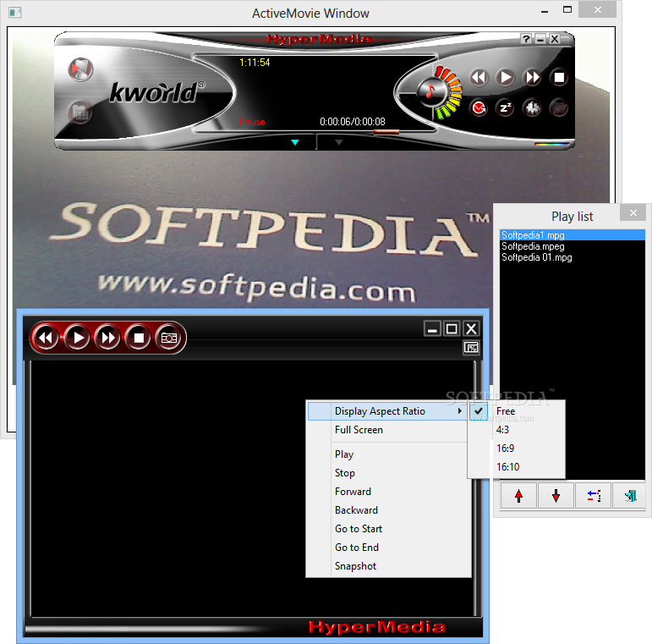Select Full Screen from context menu
The image size is (652, 644).
coord(387,430)
